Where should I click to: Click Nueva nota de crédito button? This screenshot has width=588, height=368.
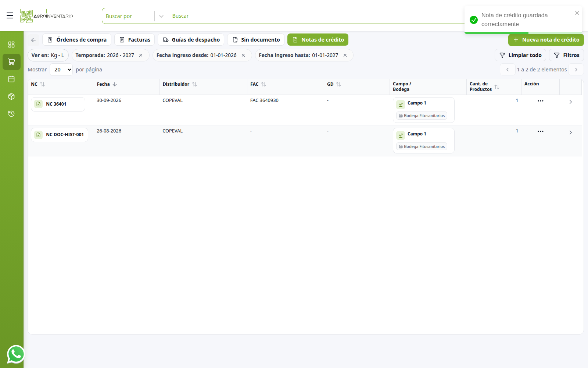click(546, 40)
